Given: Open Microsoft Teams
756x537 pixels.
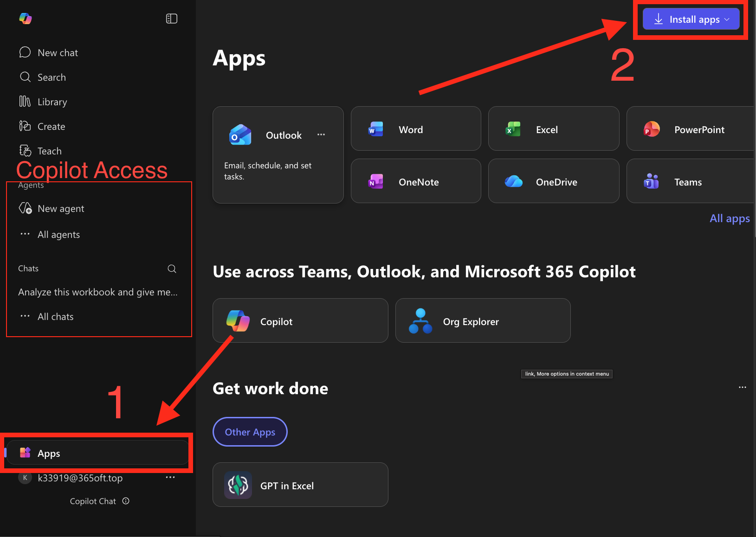Looking at the screenshot, I should pos(687,181).
